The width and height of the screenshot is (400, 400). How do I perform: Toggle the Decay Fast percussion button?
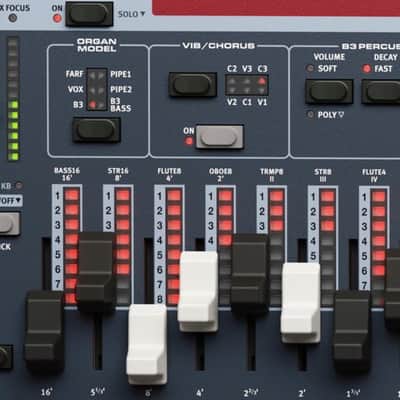point(381,91)
